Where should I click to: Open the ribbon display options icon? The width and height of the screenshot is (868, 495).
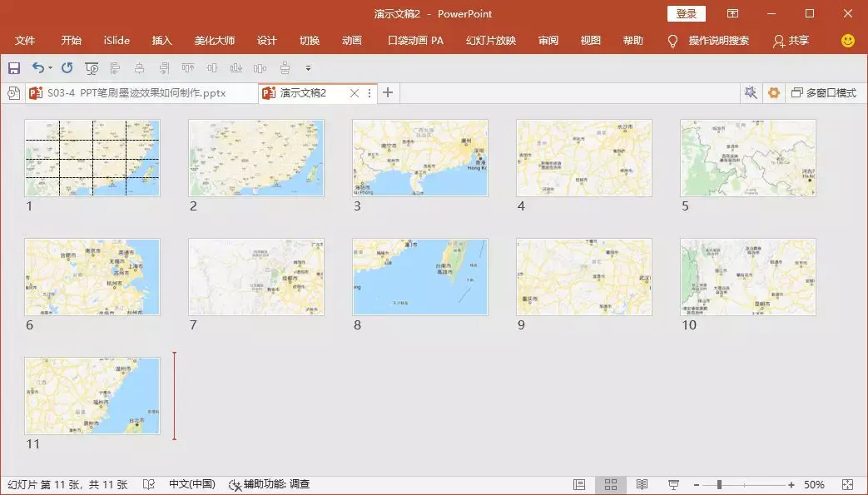point(732,14)
